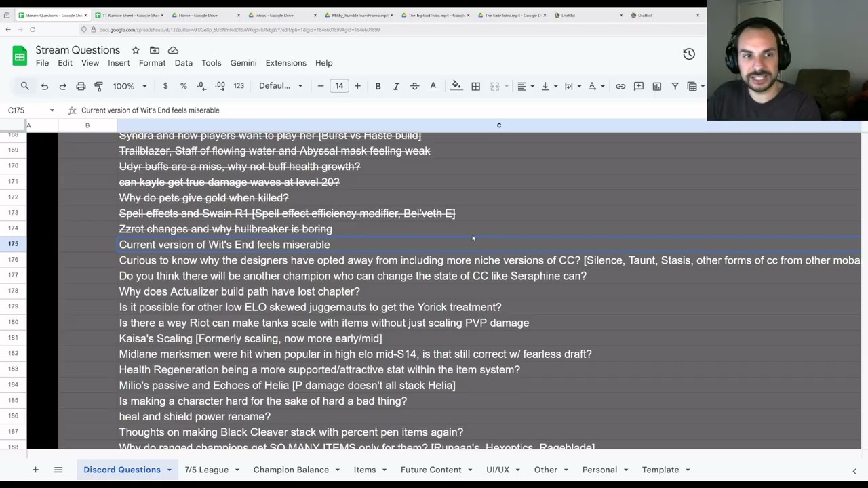The height and width of the screenshot is (488, 868).
Task: Open the all sheets list
Action: (x=58, y=470)
